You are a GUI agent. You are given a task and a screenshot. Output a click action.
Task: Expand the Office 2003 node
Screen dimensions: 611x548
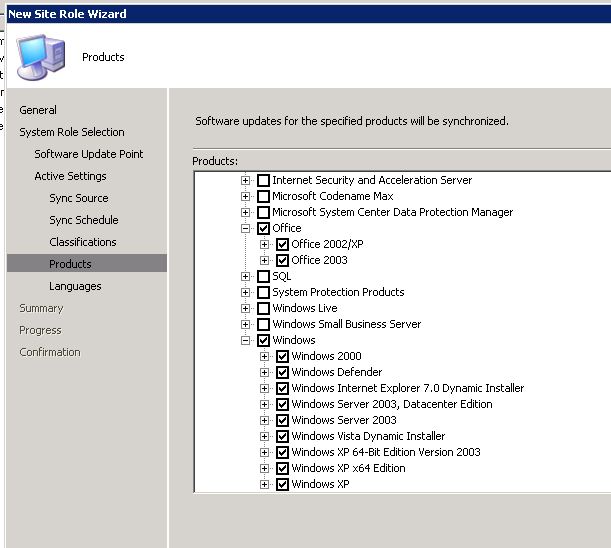[x=264, y=260]
